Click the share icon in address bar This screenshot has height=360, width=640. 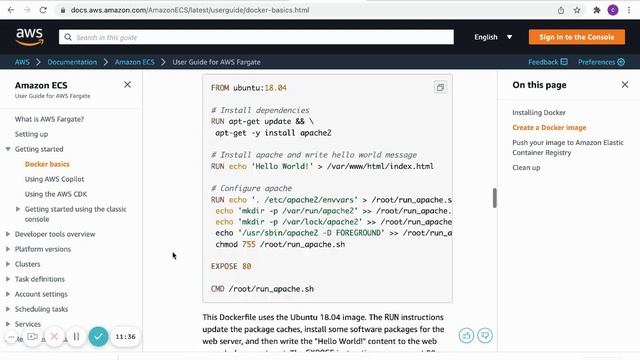[561, 10]
